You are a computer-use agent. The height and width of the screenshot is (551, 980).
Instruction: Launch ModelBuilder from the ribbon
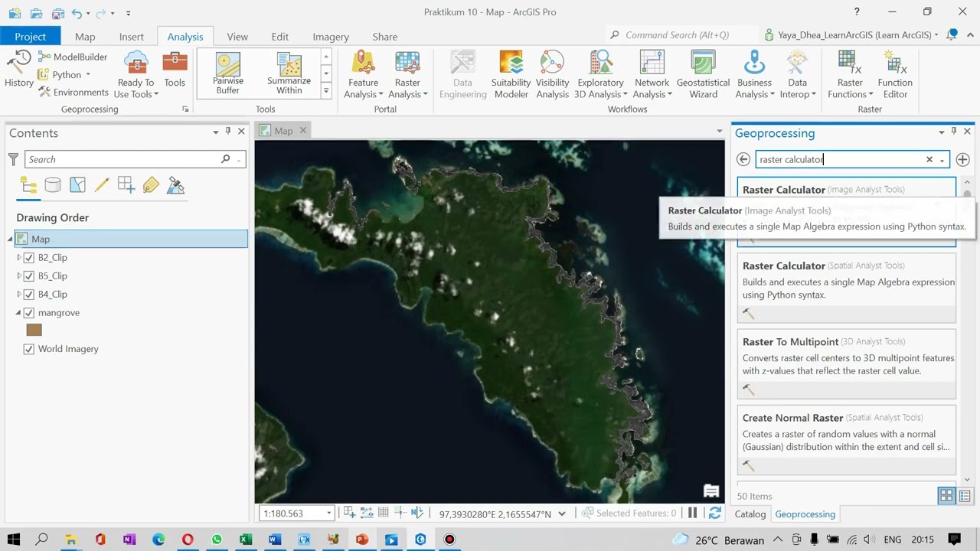pyautogui.click(x=73, y=57)
